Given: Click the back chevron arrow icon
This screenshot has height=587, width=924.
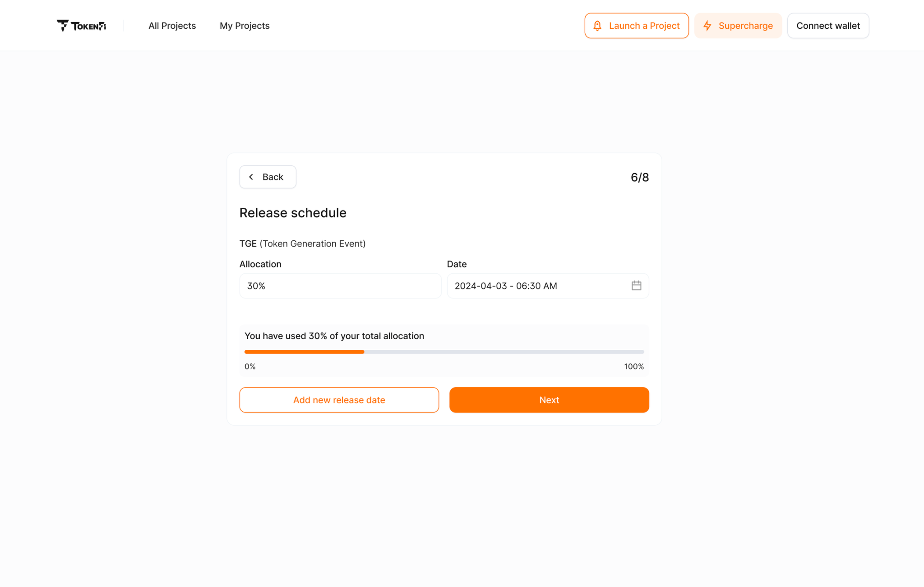Looking at the screenshot, I should click(x=251, y=177).
